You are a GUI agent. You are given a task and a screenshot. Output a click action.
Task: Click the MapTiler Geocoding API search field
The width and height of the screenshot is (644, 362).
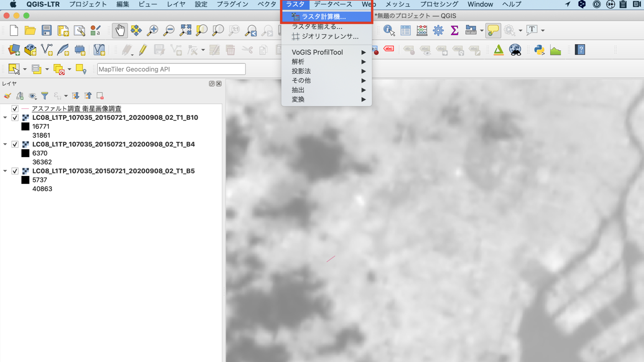[x=171, y=69]
